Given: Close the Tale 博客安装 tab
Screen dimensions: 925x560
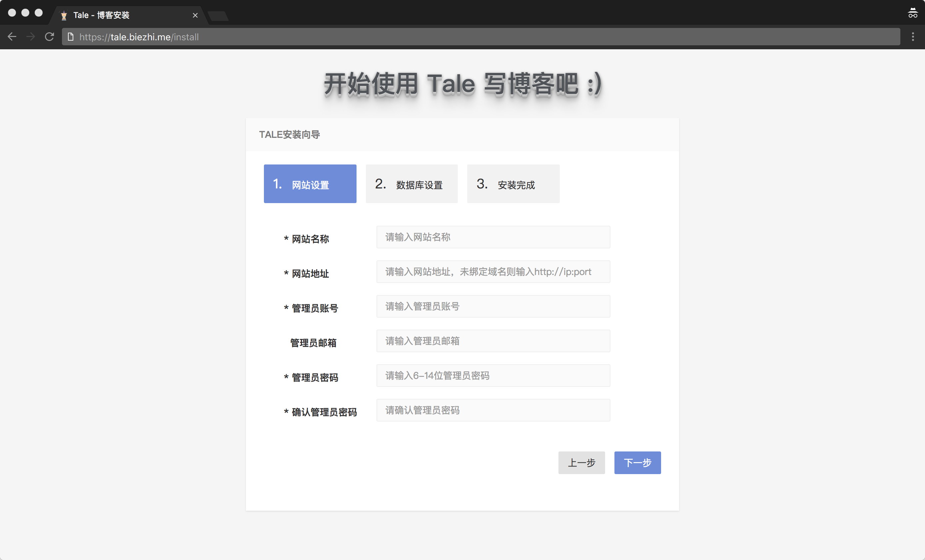Looking at the screenshot, I should pyautogui.click(x=195, y=15).
